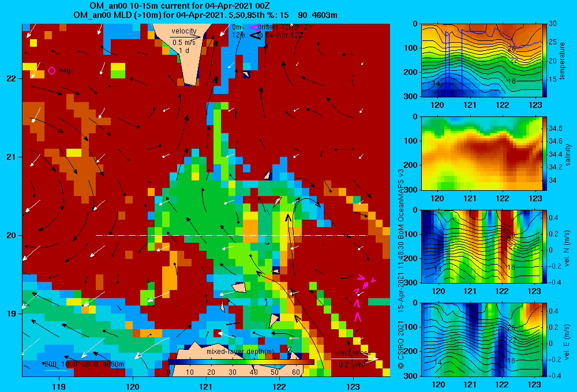Select the salinity panel color bar
Screen dimensions: 577x392
click(545, 153)
